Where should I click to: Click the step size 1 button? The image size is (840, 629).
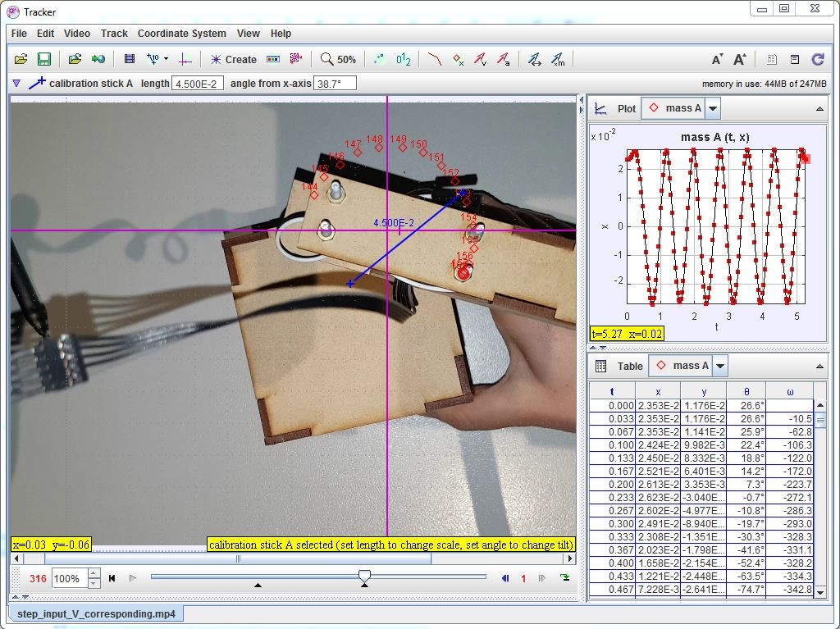523,579
